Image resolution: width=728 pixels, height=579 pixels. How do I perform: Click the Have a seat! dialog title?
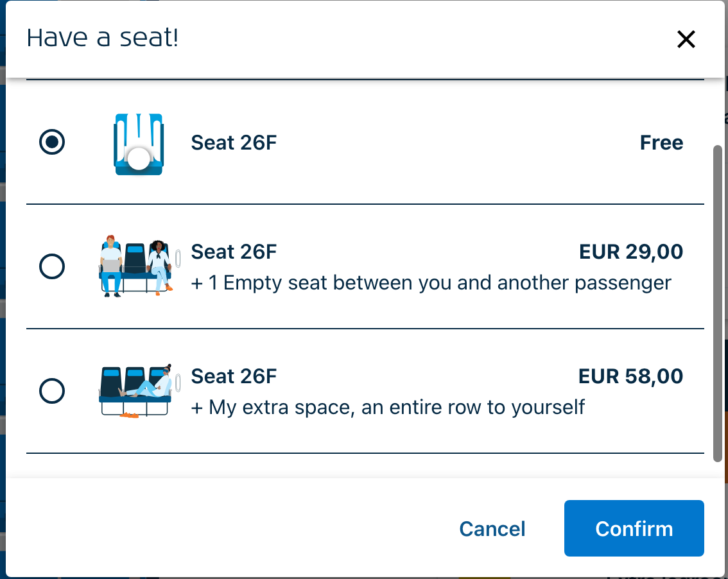(x=102, y=37)
